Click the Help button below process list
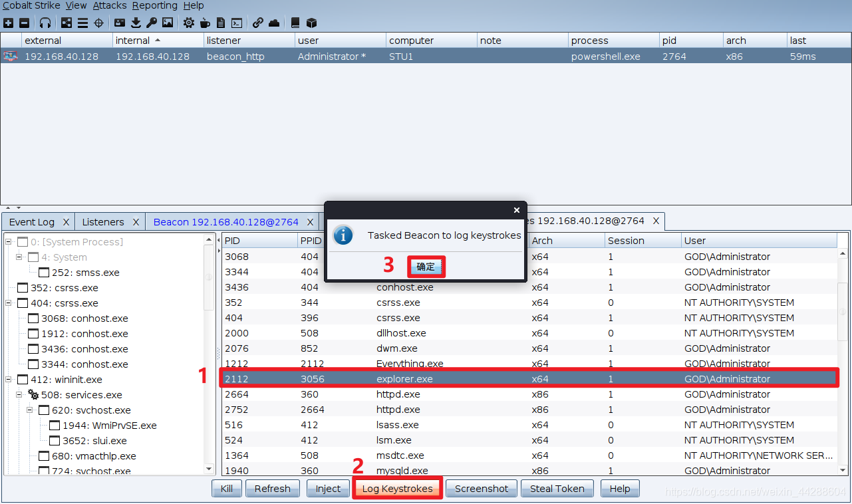 point(620,489)
